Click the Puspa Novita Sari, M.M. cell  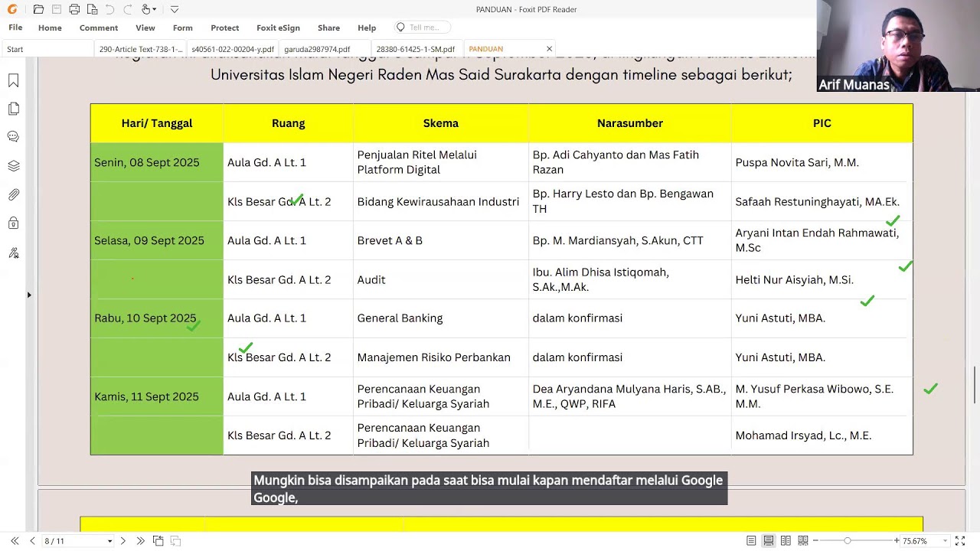pyautogui.click(x=822, y=162)
